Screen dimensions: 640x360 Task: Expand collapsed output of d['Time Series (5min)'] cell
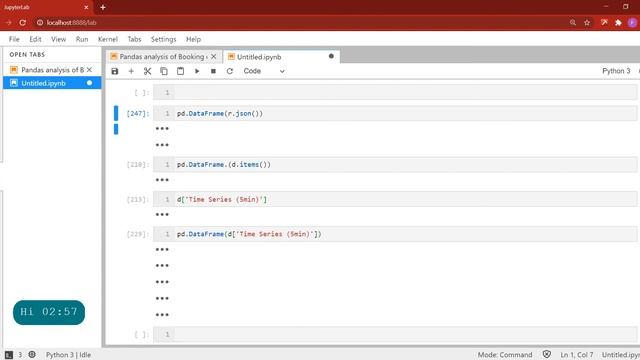(162, 214)
